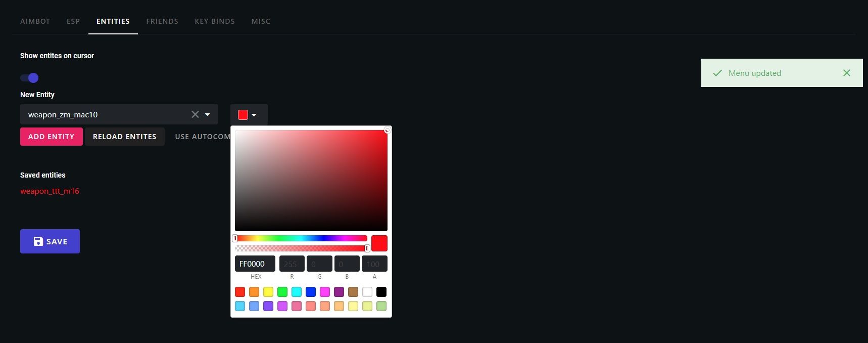Switch to the Aimbot tab
This screenshot has height=343, width=868.
coord(35,21)
